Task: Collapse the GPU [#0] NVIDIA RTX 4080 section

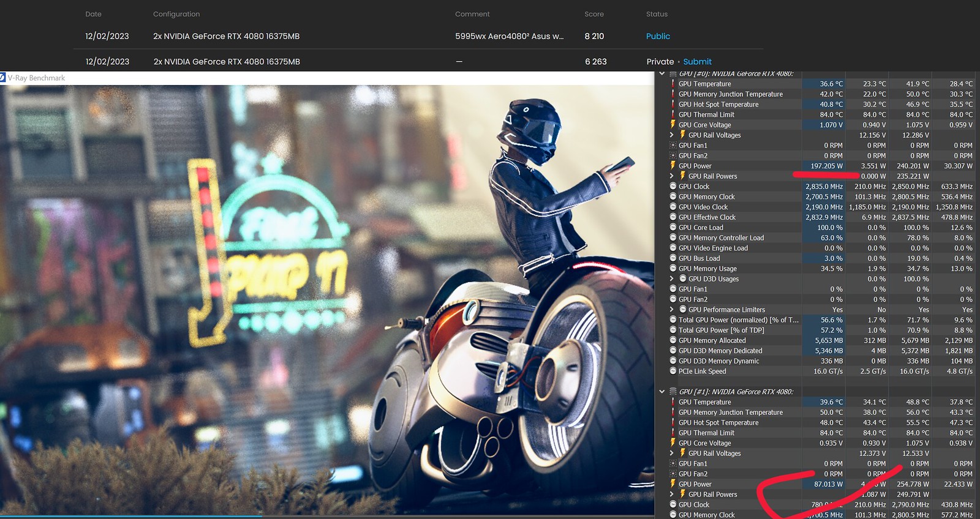Action: coord(662,74)
